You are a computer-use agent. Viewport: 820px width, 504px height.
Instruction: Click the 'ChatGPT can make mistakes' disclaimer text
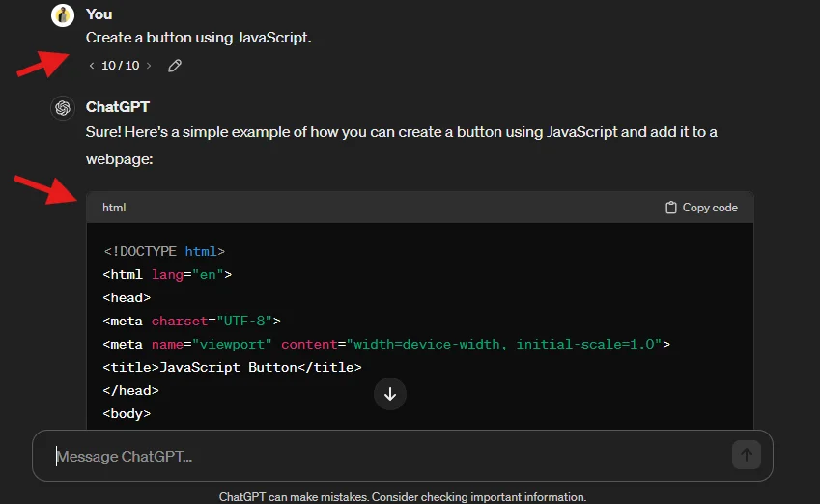pyautogui.click(x=403, y=496)
